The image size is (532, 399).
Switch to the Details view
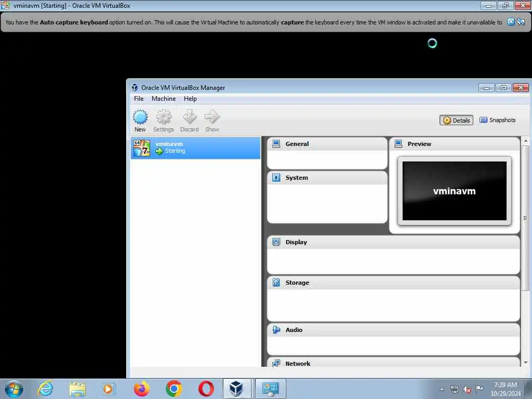coord(456,121)
